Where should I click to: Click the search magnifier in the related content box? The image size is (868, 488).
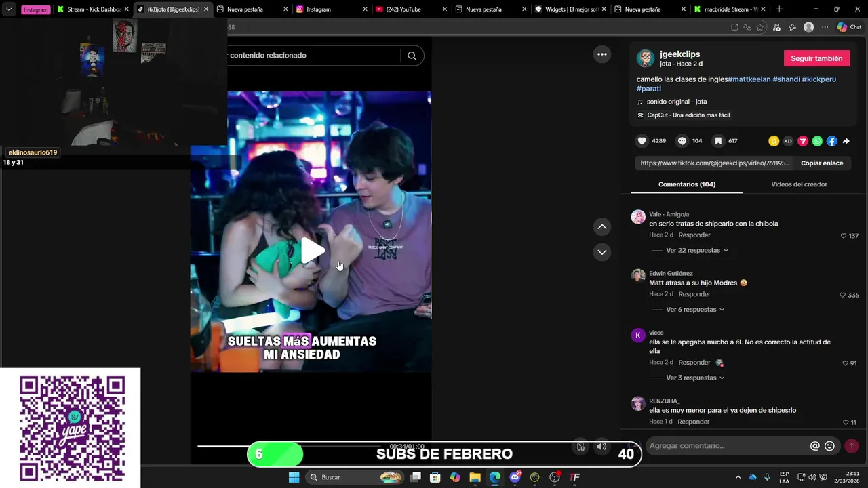[x=412, y=56]
